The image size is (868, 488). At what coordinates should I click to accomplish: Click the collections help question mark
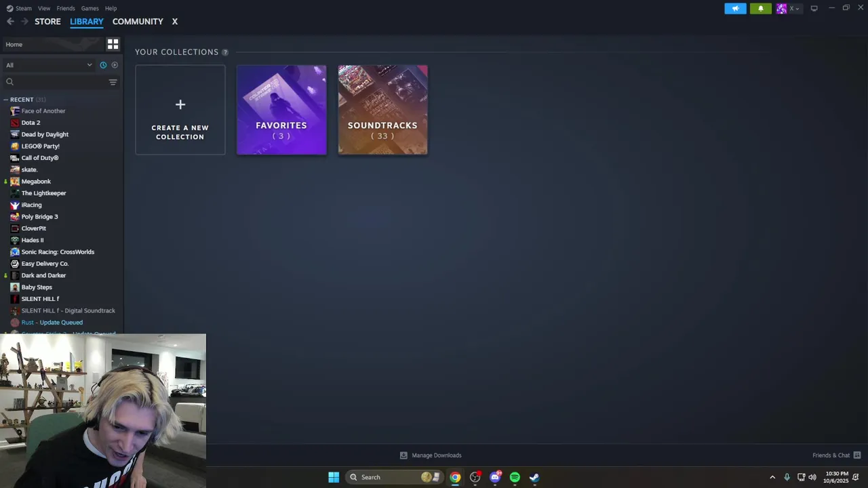(224, 52)
